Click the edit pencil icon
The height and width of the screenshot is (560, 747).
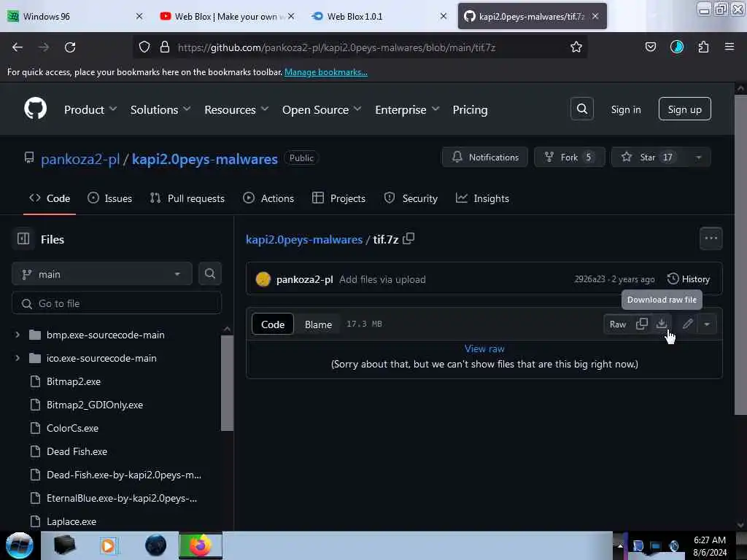coord(687,324)
